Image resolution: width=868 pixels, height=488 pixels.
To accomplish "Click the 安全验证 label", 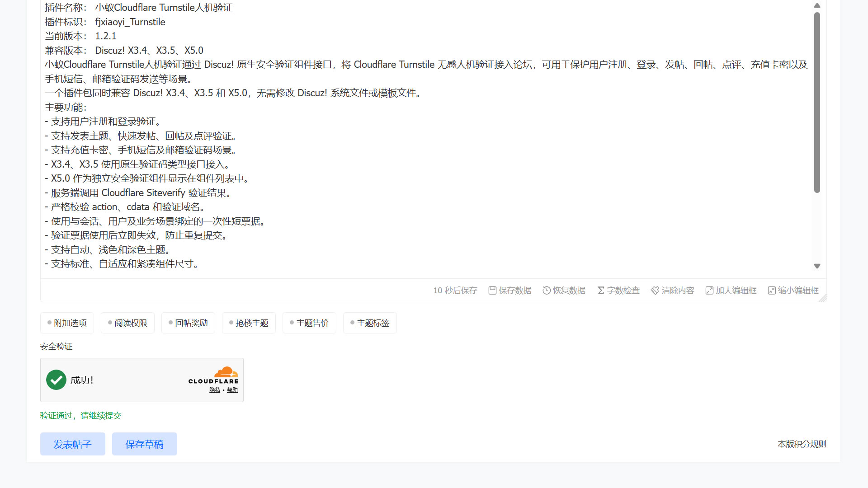I will (x=56, y=347).
